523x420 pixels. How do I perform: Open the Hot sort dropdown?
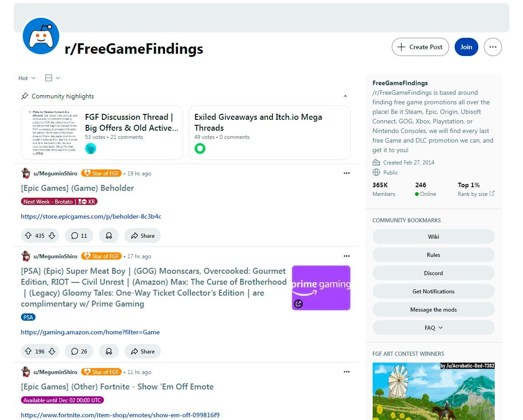click(26, 78)
